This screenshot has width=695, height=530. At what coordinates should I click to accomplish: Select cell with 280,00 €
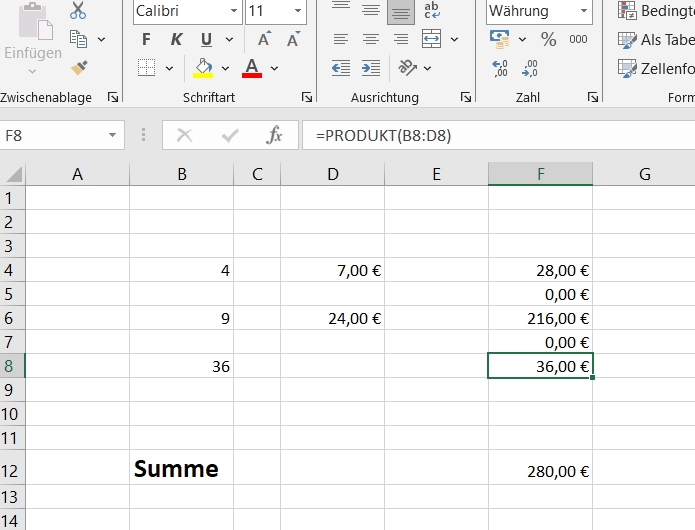click(540, 468)
